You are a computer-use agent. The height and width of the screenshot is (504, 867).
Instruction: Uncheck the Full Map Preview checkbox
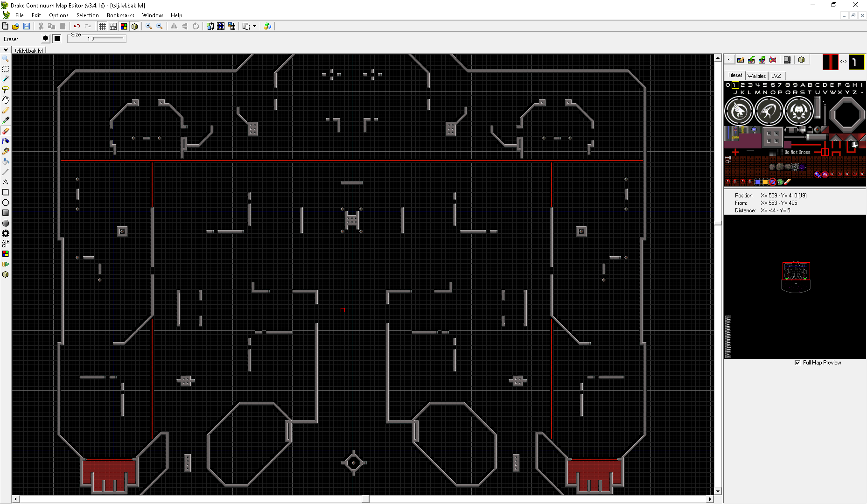click(x=797, y=363)
